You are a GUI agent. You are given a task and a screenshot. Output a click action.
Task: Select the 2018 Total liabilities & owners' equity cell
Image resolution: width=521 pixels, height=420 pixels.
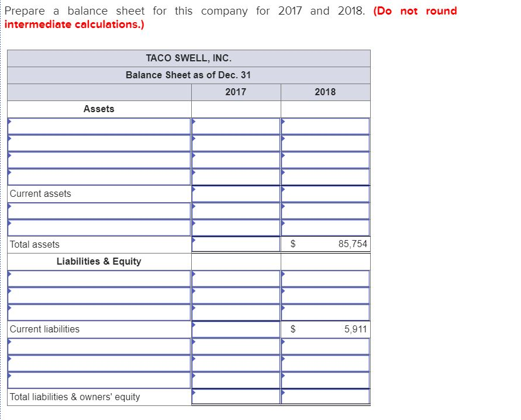325,397
